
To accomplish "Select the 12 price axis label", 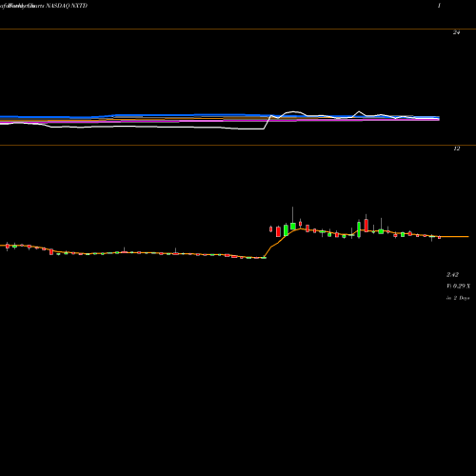I will pos(456,149).
